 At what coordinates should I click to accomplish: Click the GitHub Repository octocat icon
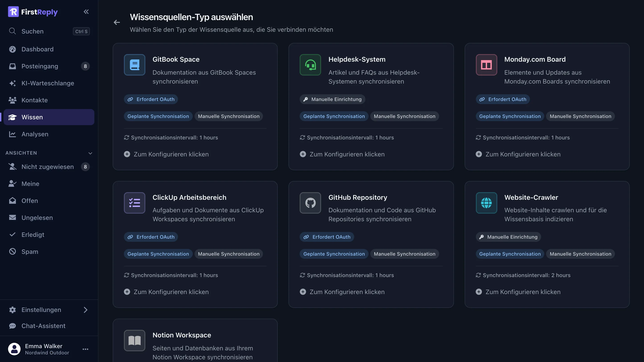(310, 203)
